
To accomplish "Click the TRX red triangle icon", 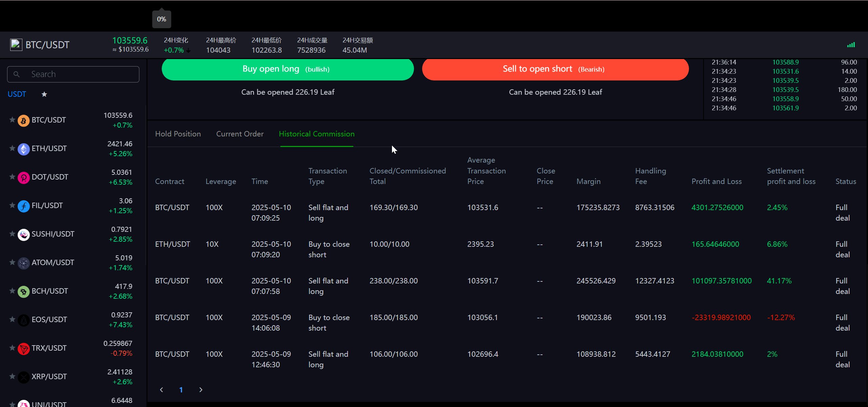I will click(x=23, y=349).
